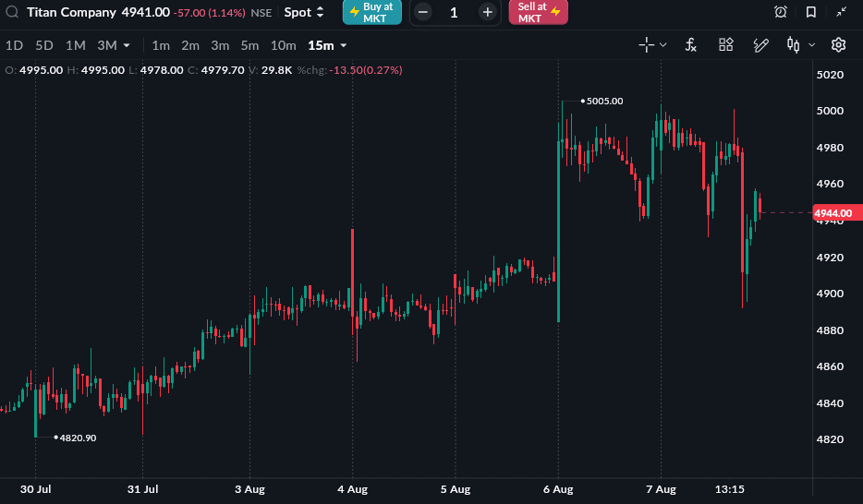
Task: Expand the Spot instrument dropdown
Action: click(x=304, y=12)
